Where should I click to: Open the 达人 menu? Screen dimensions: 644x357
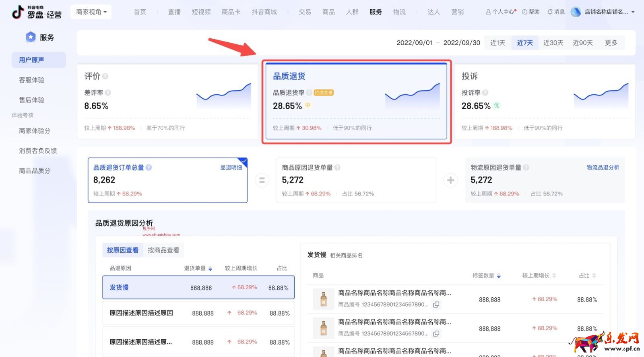433,12
